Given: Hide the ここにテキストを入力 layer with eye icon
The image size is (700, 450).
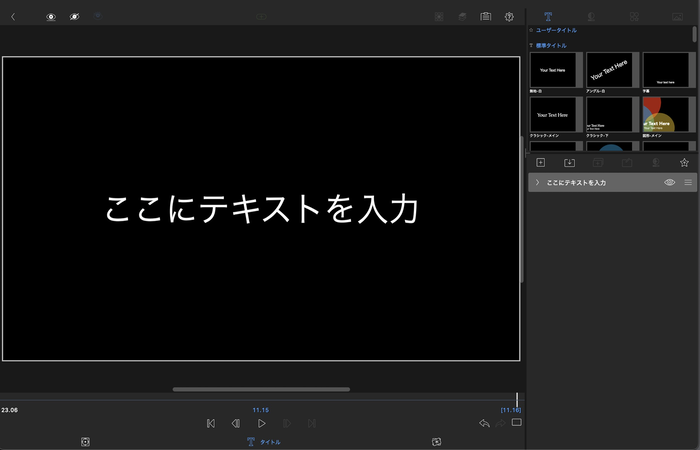Looking at the screenshot, I should 670,183.
